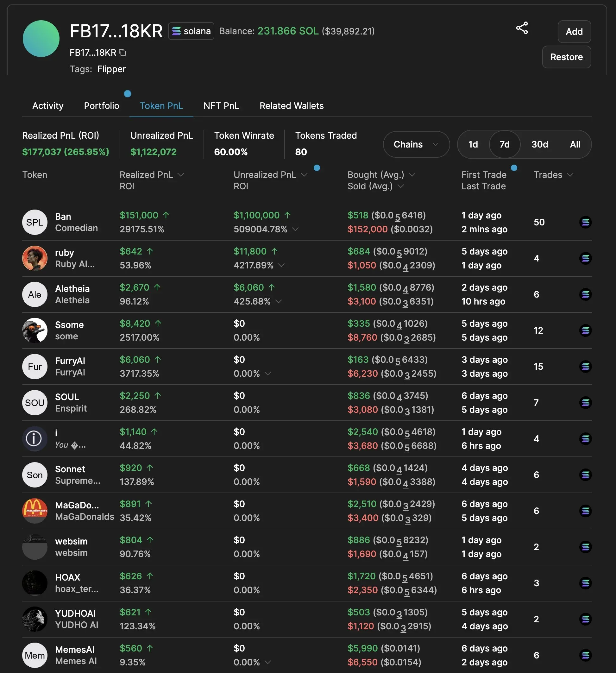Click the Solana icon on the MemesAI row

(585, 655)
